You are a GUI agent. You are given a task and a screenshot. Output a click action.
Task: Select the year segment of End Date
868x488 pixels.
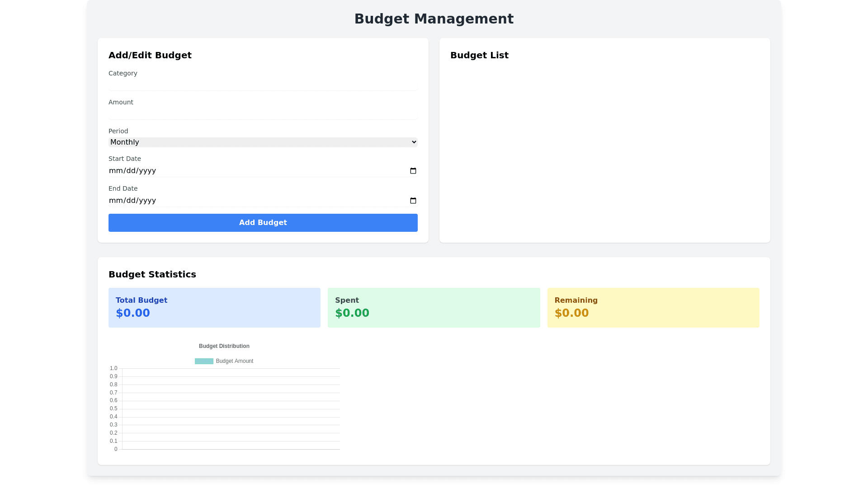pyautogui.click(x=147, y=201)
